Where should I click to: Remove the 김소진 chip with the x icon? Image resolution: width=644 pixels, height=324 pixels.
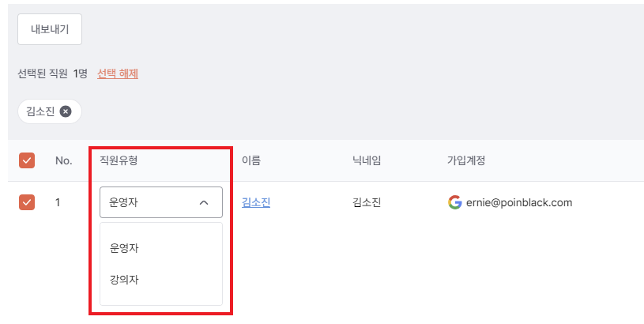click(x=66, y=111)
